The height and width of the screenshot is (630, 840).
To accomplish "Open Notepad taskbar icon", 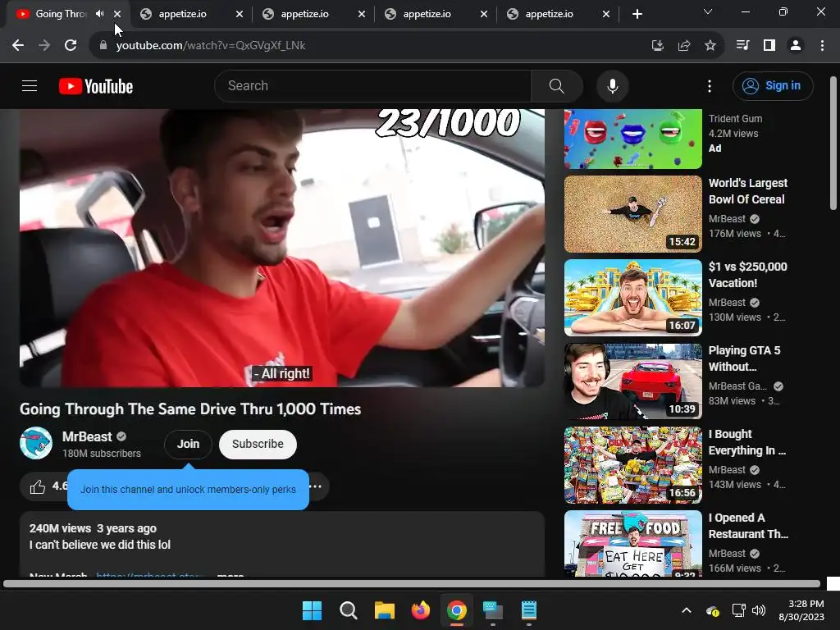I will pos(529,610).
